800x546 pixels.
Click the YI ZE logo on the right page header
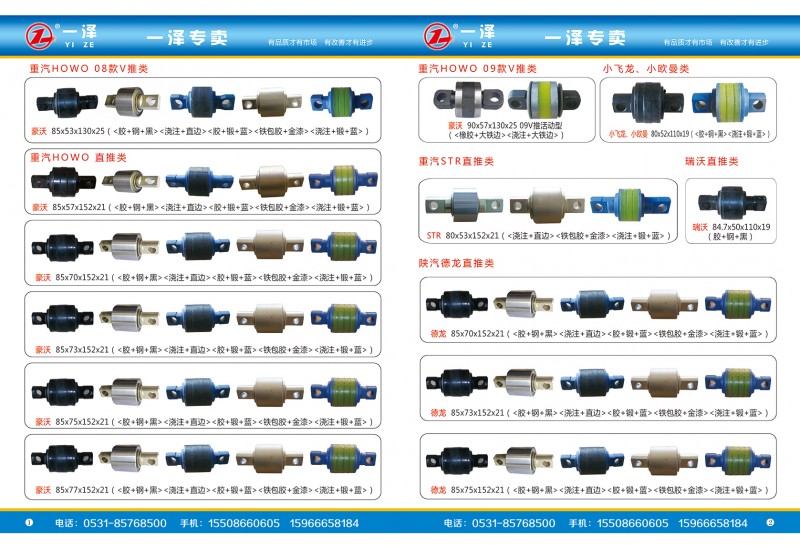(x=459, y=36)
